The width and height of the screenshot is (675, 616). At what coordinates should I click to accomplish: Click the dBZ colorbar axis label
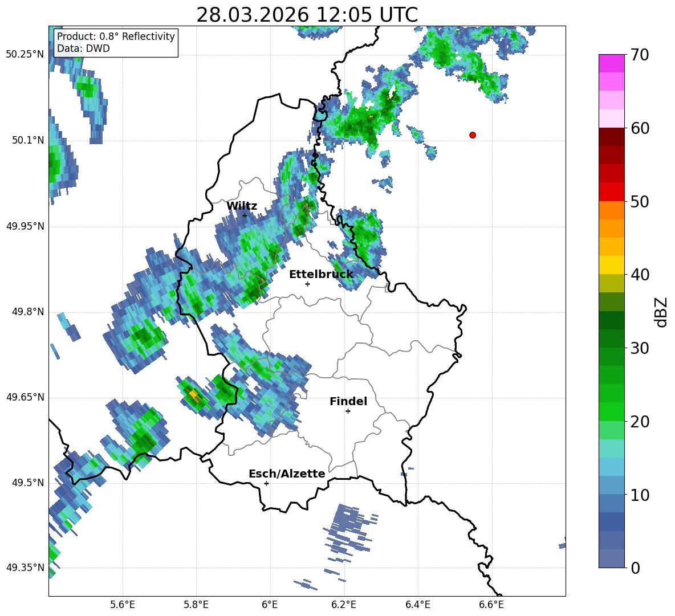coord(662,312)
